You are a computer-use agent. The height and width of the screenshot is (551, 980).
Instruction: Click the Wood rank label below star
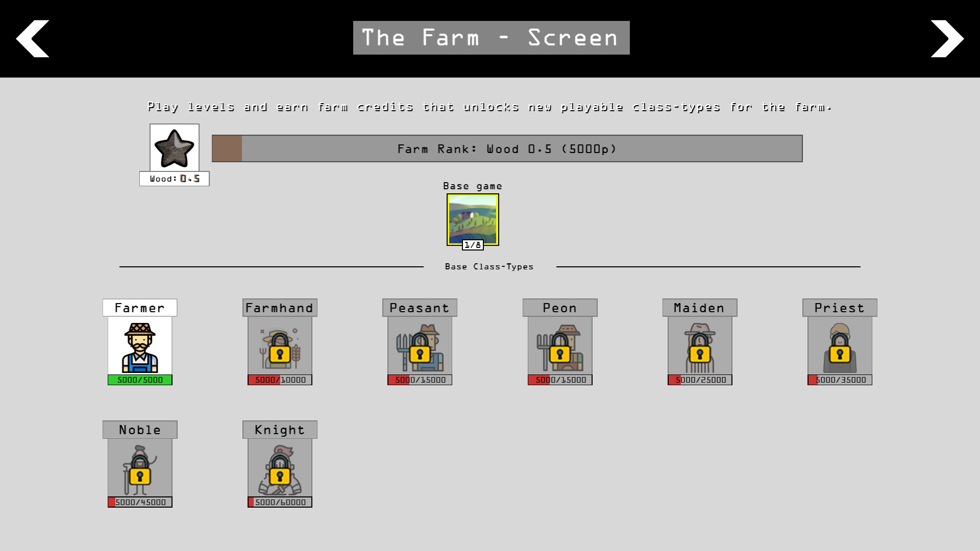tap(175, 178)
